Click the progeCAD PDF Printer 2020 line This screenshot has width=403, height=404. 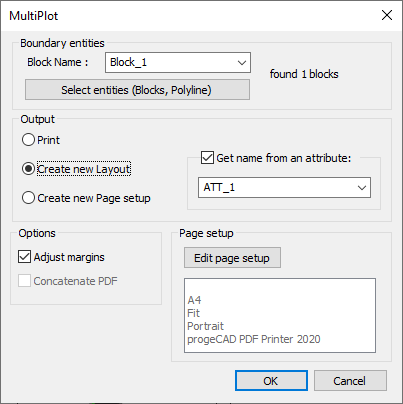(x=254, y=339)
